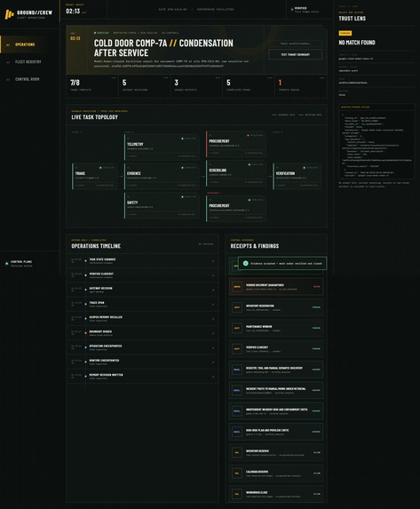The height and width of the screenshot is (509, 420).
Task: Click the 02:13 shift clock in header
Action: pos(73,11)
